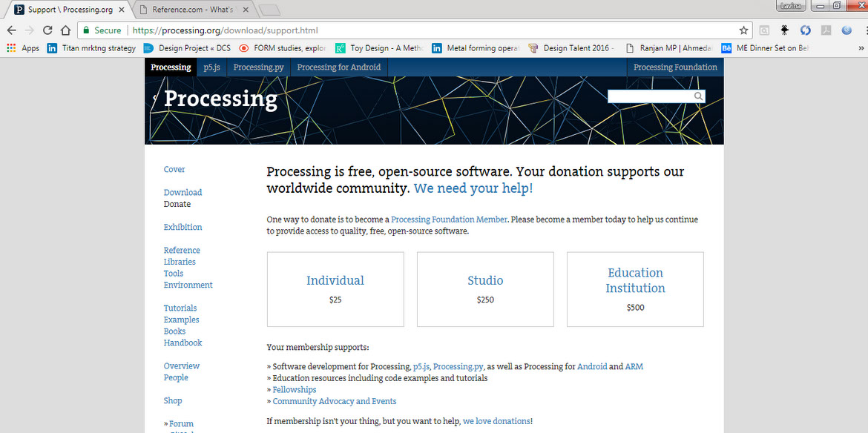This screenshot has height=433, width=868.
Task: Open the browser home page icon
Action: click(x=65, y=30)
